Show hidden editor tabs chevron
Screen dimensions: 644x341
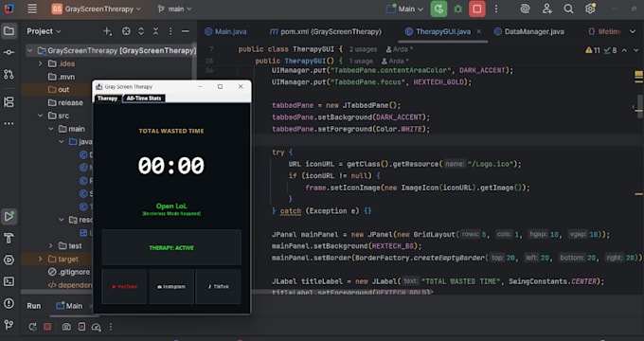point(633,31)
